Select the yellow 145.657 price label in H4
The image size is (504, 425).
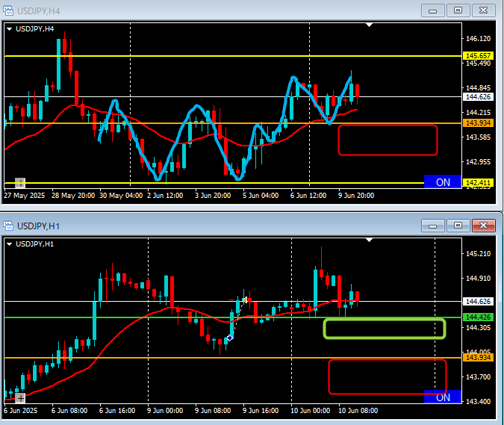click(x=478, y=55)
